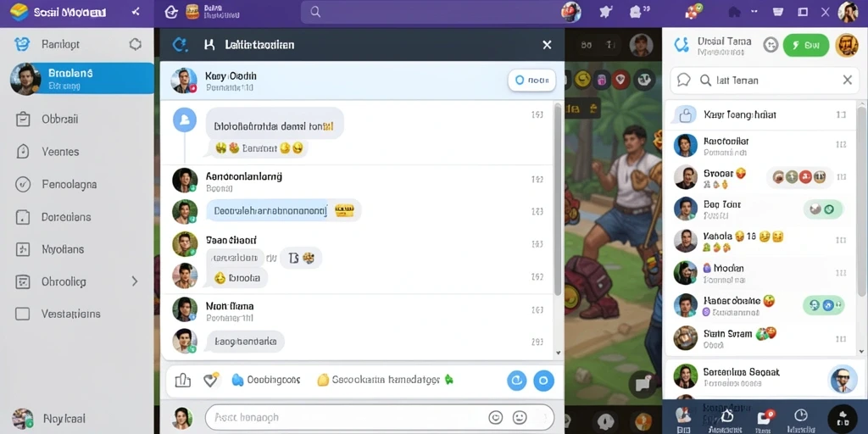
Task: Click the blue refresh circle button
Action: [516, 381]
